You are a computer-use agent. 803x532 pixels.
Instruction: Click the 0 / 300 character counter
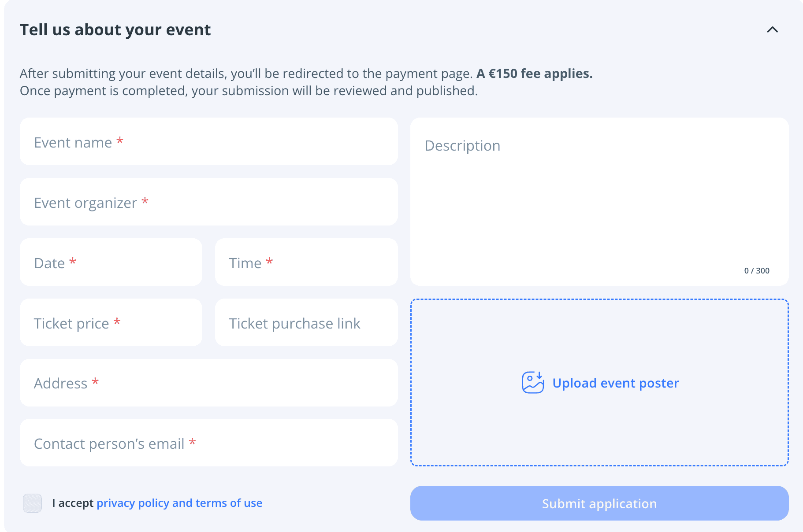coord(757,271)
